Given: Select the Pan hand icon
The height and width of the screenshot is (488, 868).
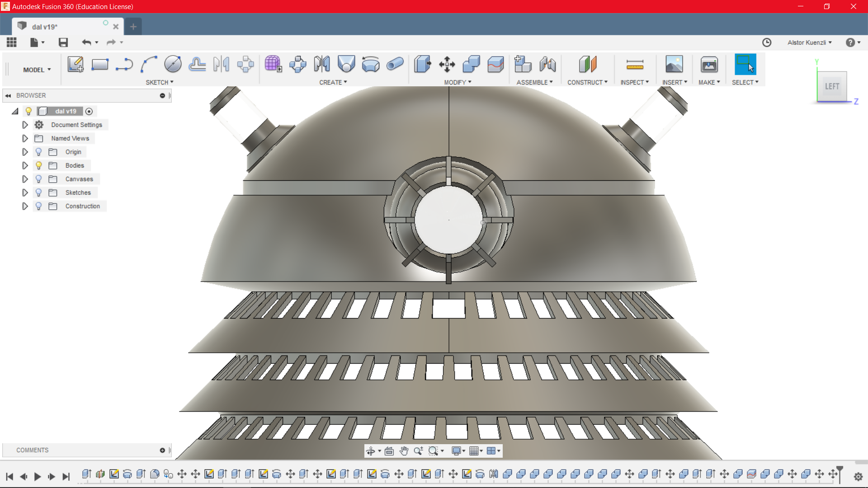Looking at the screenshot, I should pos(404,451).
